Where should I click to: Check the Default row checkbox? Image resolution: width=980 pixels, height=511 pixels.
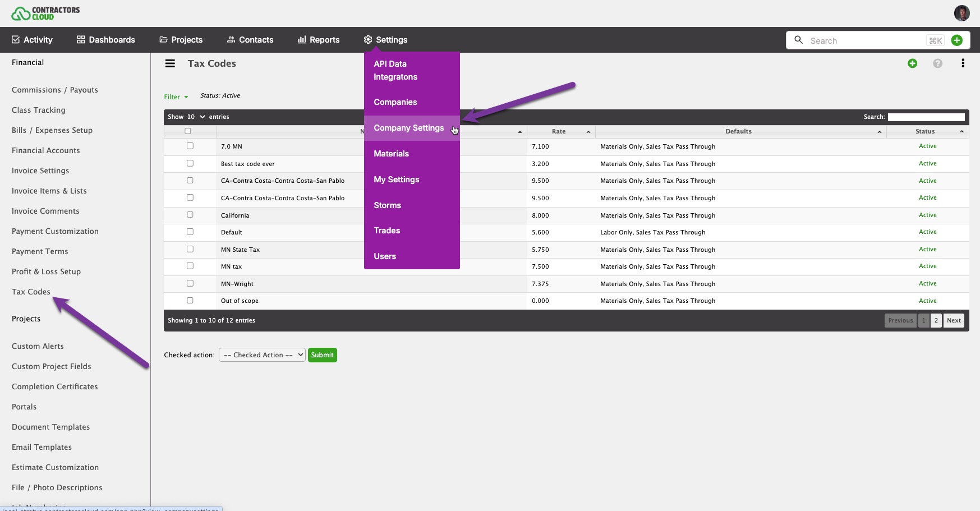click(190, 232)
